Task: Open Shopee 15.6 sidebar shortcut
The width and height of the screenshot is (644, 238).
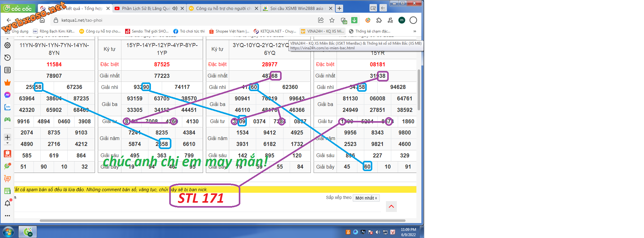Action: coord(7,154)
